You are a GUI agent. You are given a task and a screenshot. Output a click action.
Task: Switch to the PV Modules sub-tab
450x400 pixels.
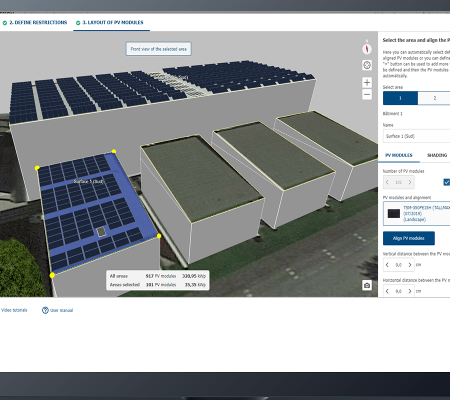(x=399, y=155)
